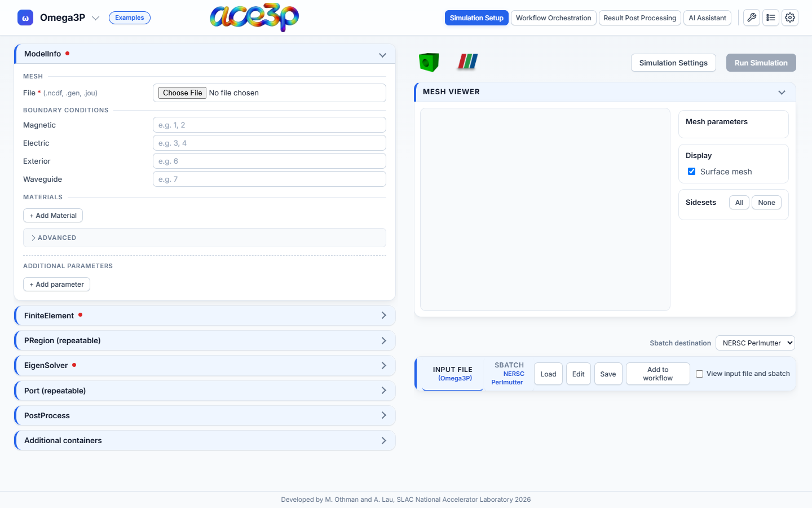Toggle the Surface mesh checkbox
The image size is (812, 508).
[691, 172]
